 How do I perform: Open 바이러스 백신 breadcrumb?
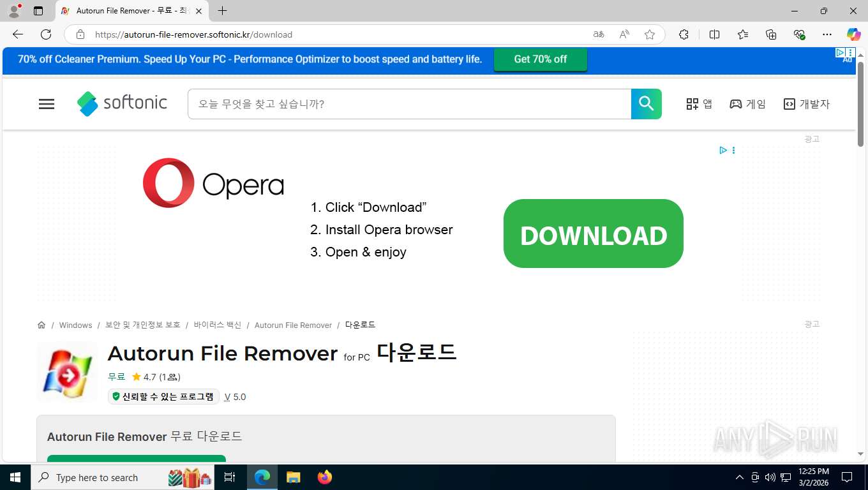218,325
